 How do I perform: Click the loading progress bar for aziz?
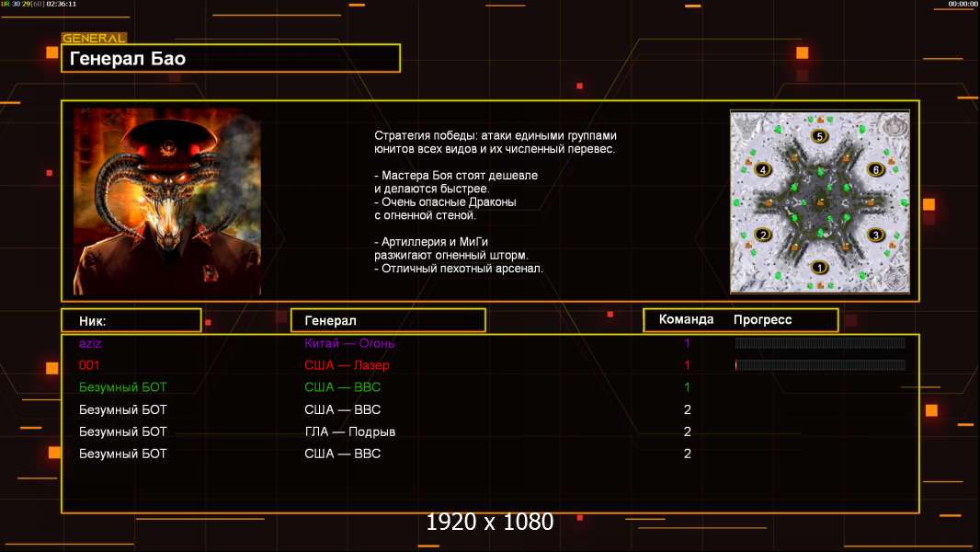(x=820, y=343)
